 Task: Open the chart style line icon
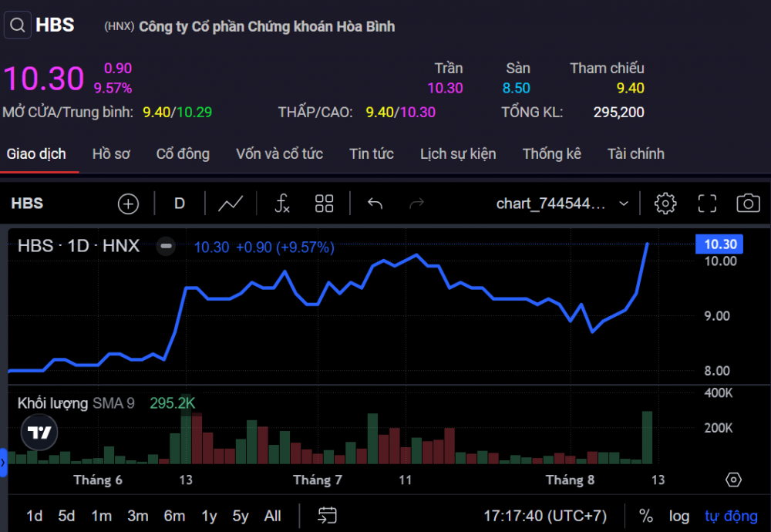click(x=231, y=204)
